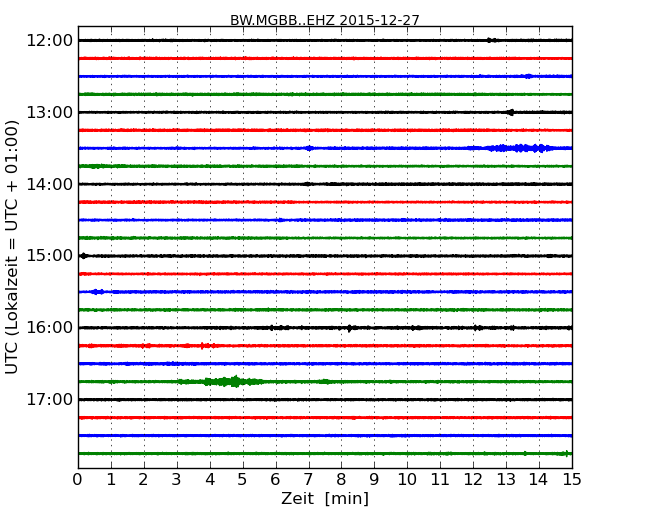Click the x-axis tick label 7

(308, 480)
